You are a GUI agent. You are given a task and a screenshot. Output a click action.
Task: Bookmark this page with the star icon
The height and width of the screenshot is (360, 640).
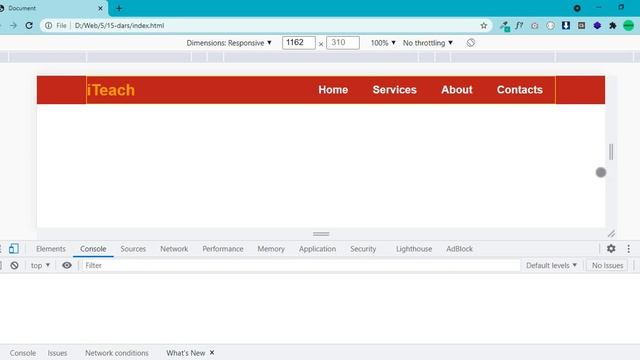click(x=484, y=25)
